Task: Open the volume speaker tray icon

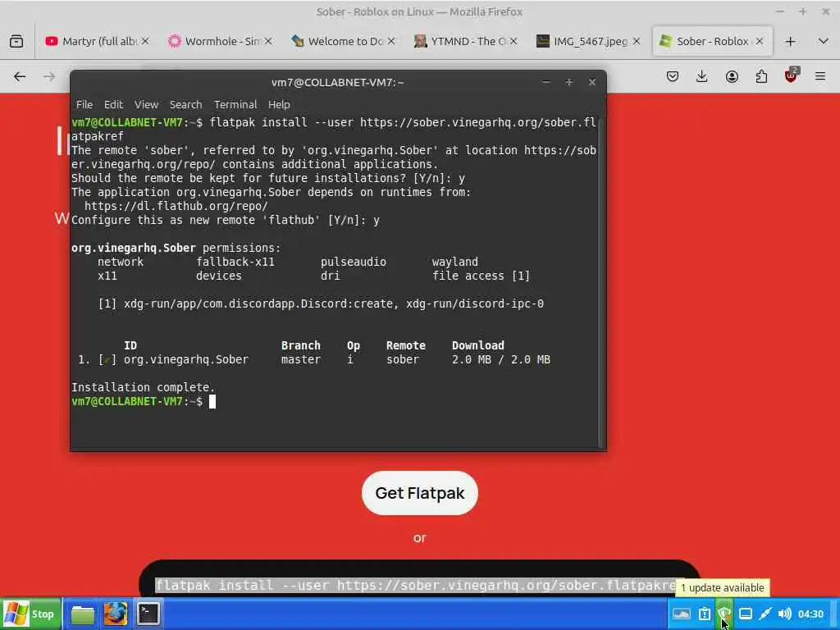Action: point(784,614)
